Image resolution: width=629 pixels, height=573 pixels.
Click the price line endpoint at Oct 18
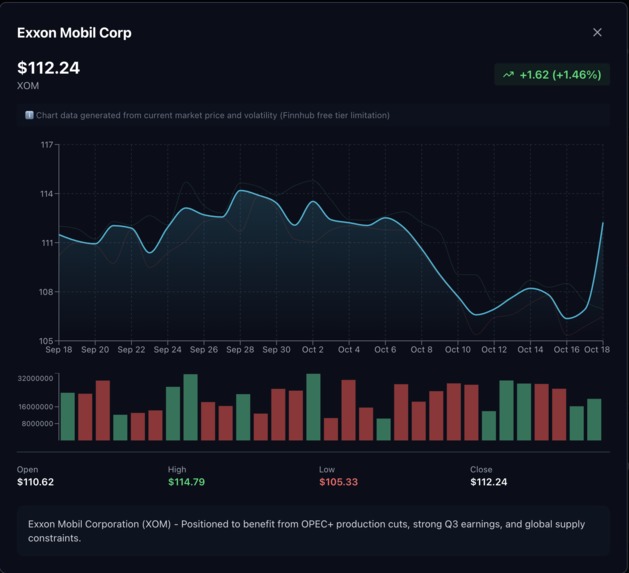tap(603, 223)
